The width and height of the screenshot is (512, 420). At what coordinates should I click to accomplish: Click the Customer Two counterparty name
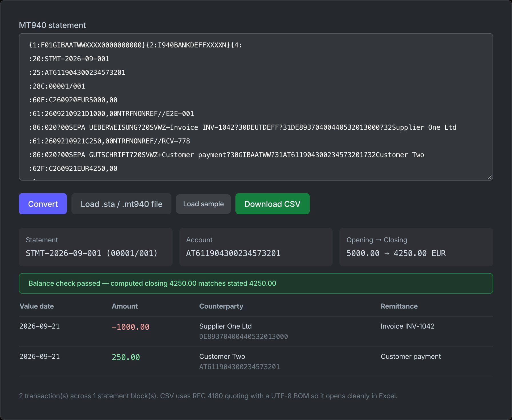pyautogui.click(x=222, y=357)
